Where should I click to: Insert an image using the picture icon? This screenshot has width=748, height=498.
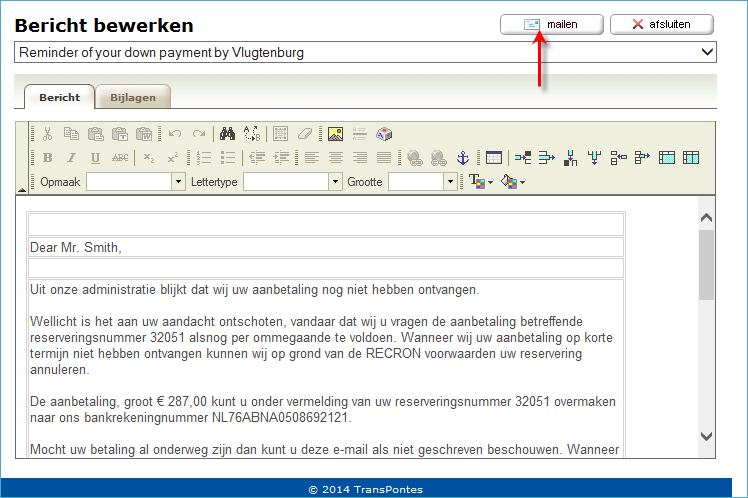pos(336,133)
